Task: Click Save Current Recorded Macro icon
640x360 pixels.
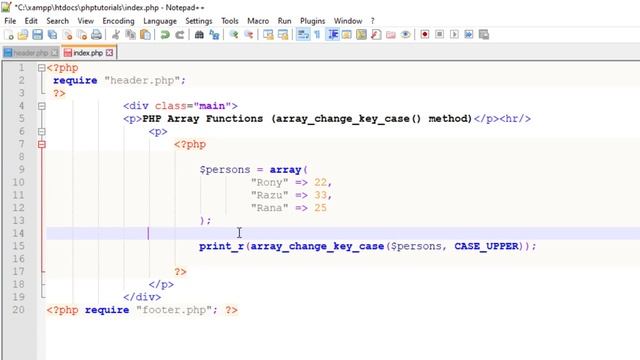Action: [484, 35]
